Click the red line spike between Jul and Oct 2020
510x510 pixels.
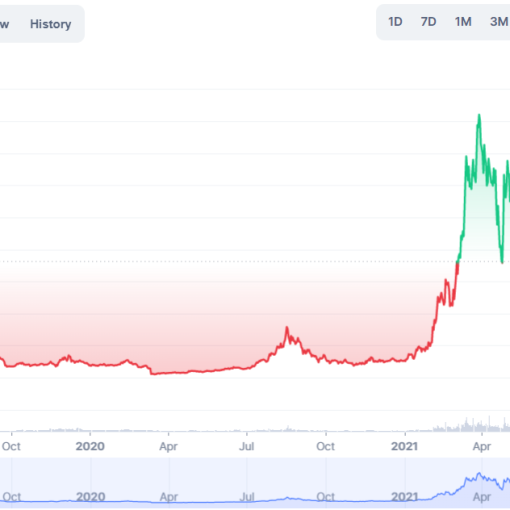(x=287, y=328)
